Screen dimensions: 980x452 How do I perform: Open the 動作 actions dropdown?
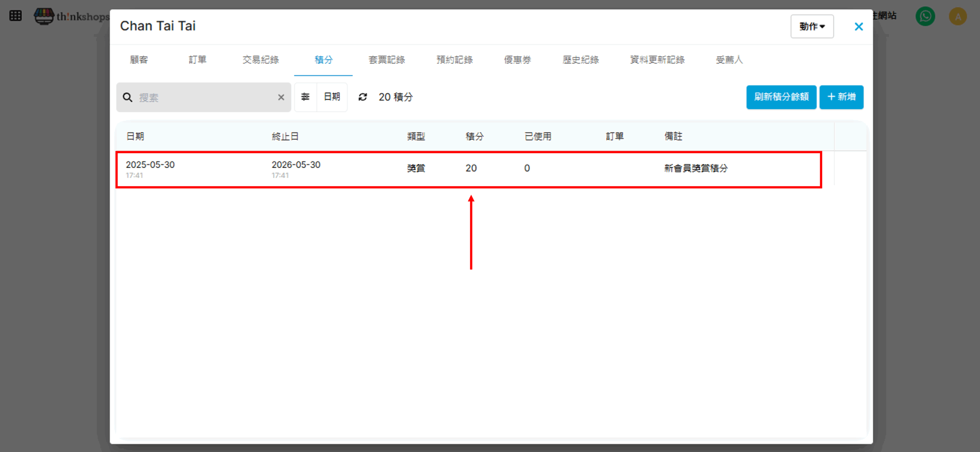click(812, 26)
